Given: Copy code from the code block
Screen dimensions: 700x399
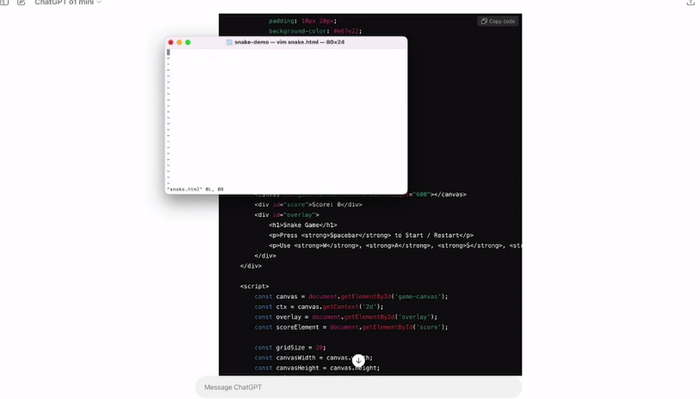Looking at the screenshot, I should (498, 21).
